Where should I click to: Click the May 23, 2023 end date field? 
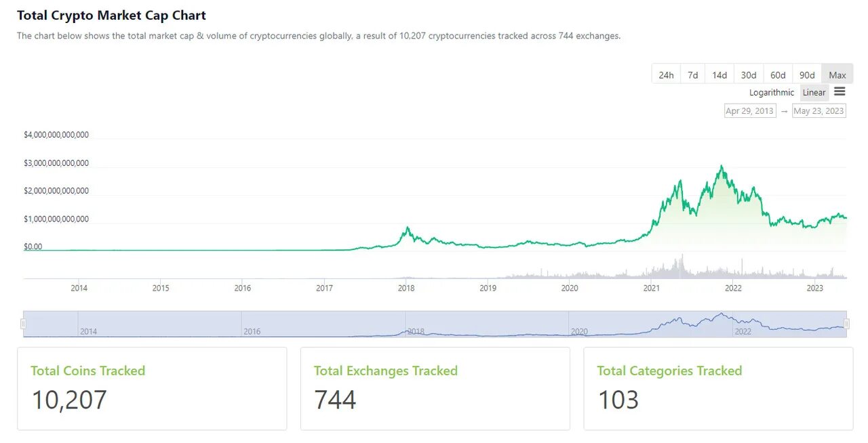pos(818,110)
